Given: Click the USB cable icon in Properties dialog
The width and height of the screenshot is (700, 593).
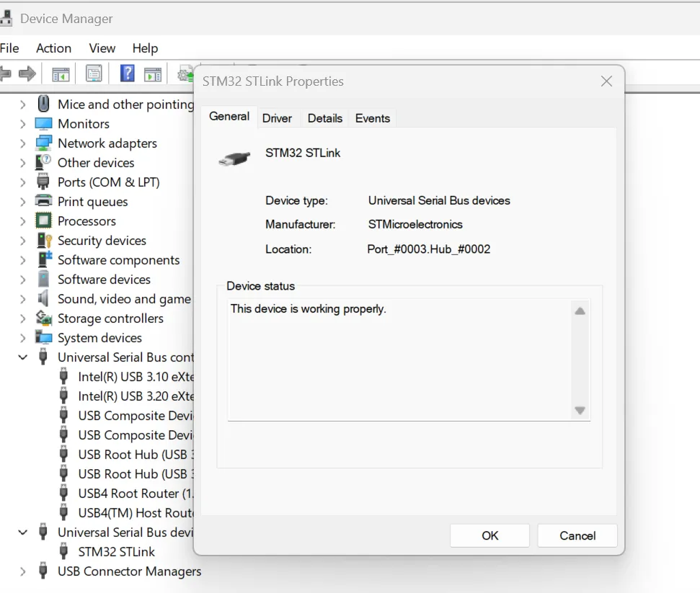Looking at the screenshot, I should tap(234, 159).
